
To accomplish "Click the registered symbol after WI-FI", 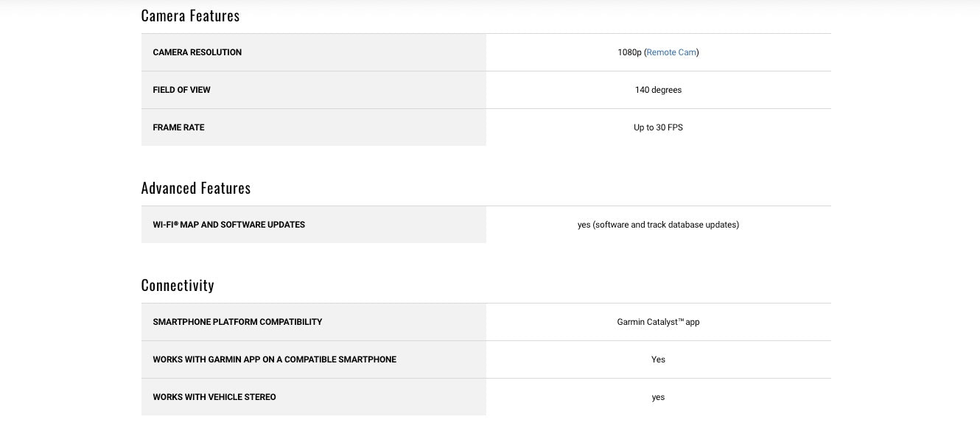I will coord(177,222).
